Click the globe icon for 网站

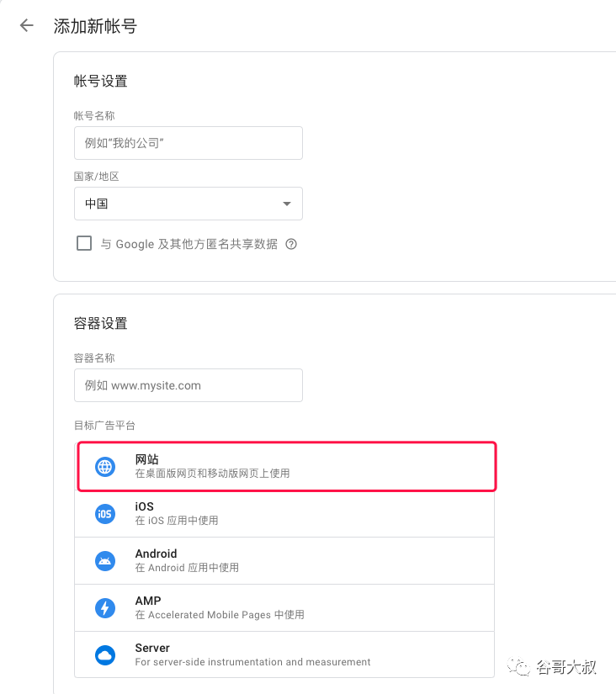(105, 467)
